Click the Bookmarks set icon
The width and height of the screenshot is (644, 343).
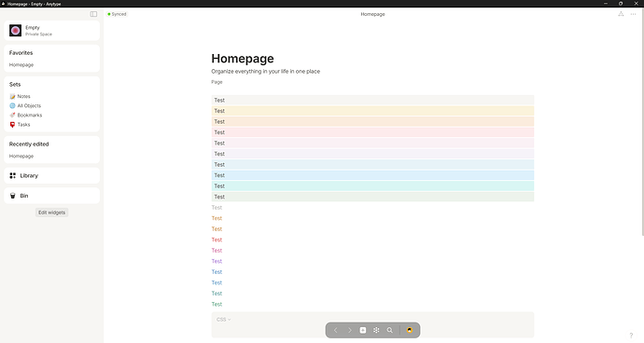click(12, 116)
